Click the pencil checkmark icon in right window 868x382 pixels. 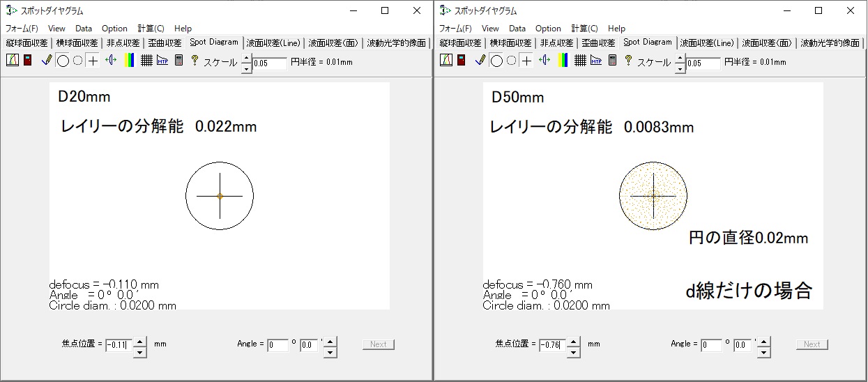coord(480,60)
